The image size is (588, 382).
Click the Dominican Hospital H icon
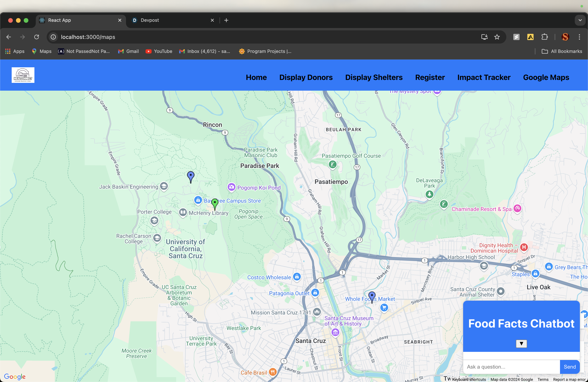tap(524, 247)
